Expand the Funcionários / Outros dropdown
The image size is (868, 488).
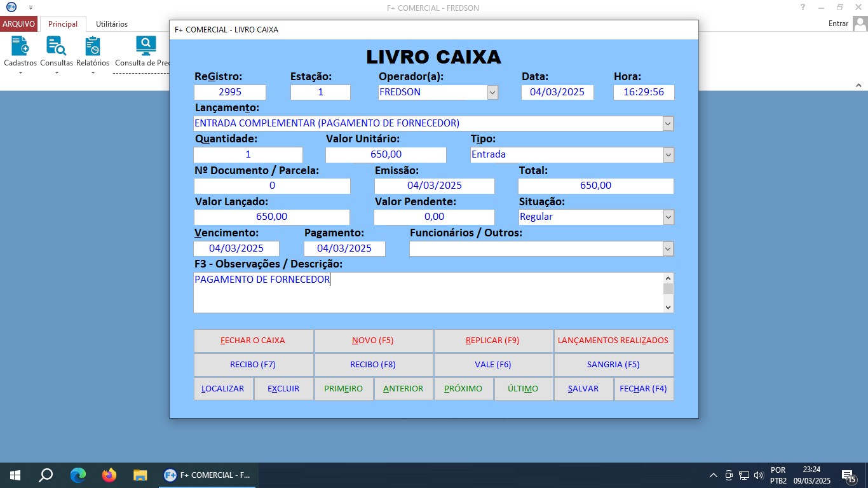[668, 248]
